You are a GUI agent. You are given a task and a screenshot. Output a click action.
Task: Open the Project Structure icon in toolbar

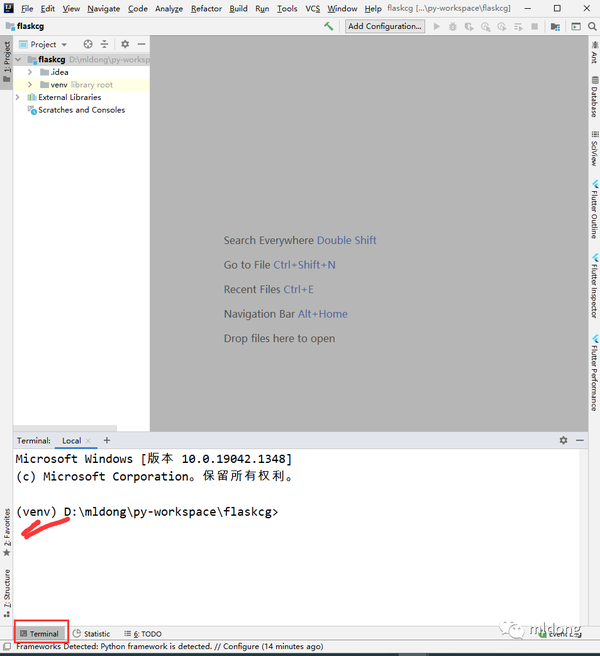click(555, 27)
